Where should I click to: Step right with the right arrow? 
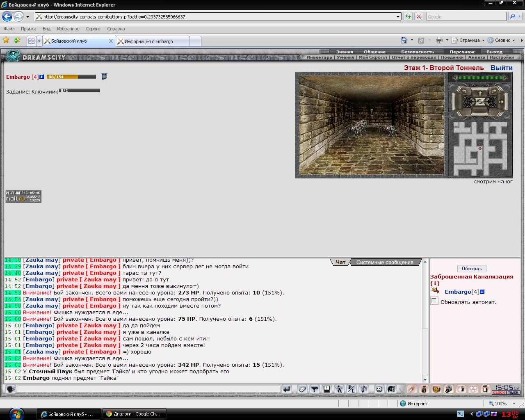[x=501, y=102]
